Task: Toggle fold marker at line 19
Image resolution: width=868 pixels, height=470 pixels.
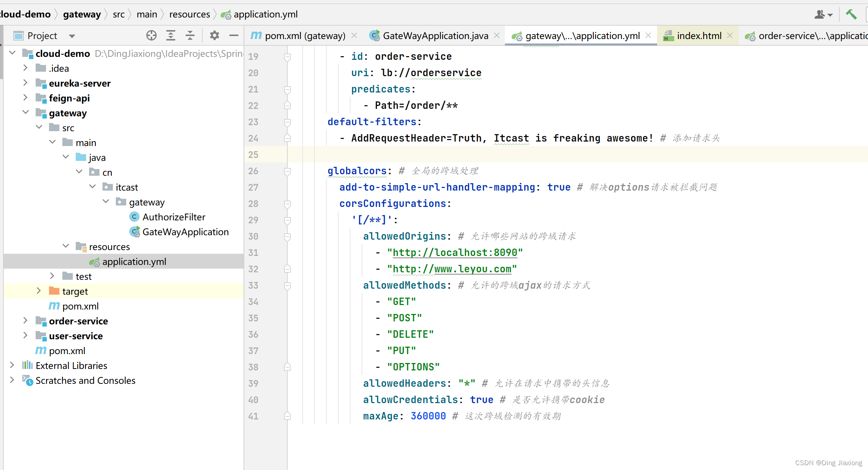Action: coord(287,57)
